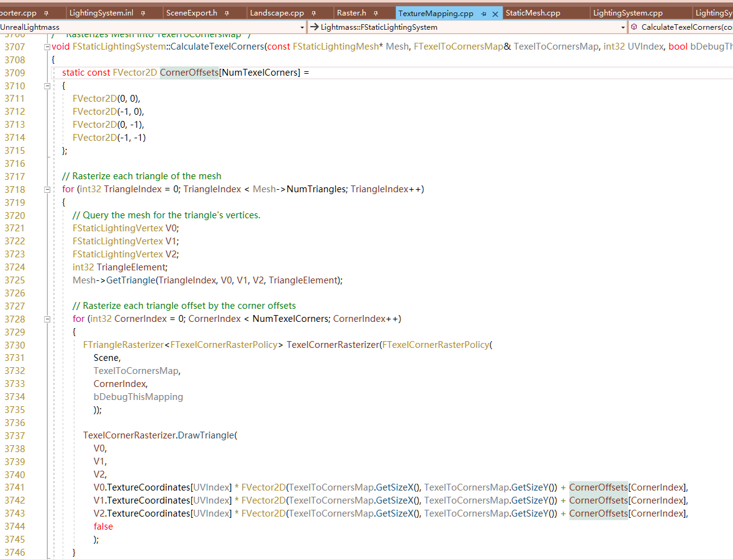
Task: Click FStaticLightingVertex V1 declaration
Action: point(125,241)
